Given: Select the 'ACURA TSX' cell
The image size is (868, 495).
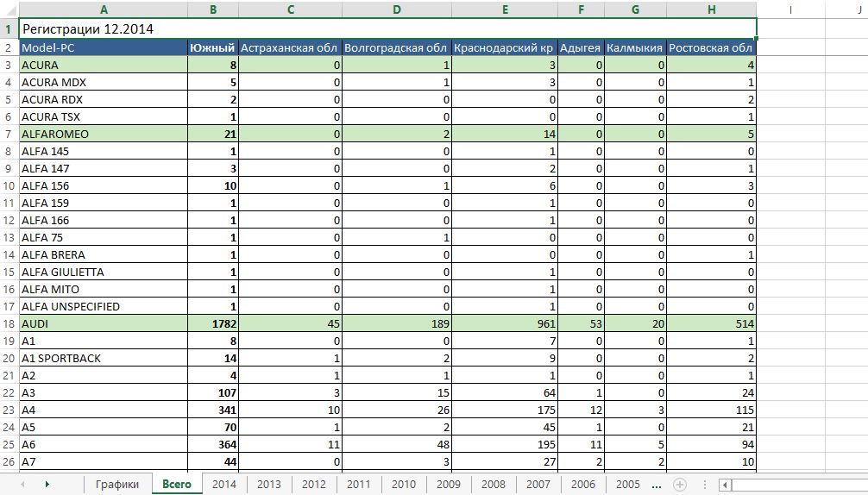Looking at the screenshot, I should 104,116.
